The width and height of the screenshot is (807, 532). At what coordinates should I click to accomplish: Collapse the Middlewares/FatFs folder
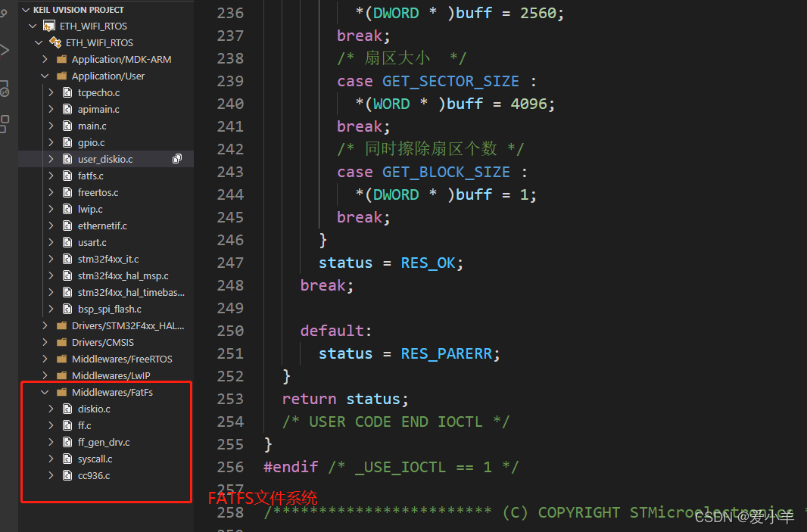(44, 392)
